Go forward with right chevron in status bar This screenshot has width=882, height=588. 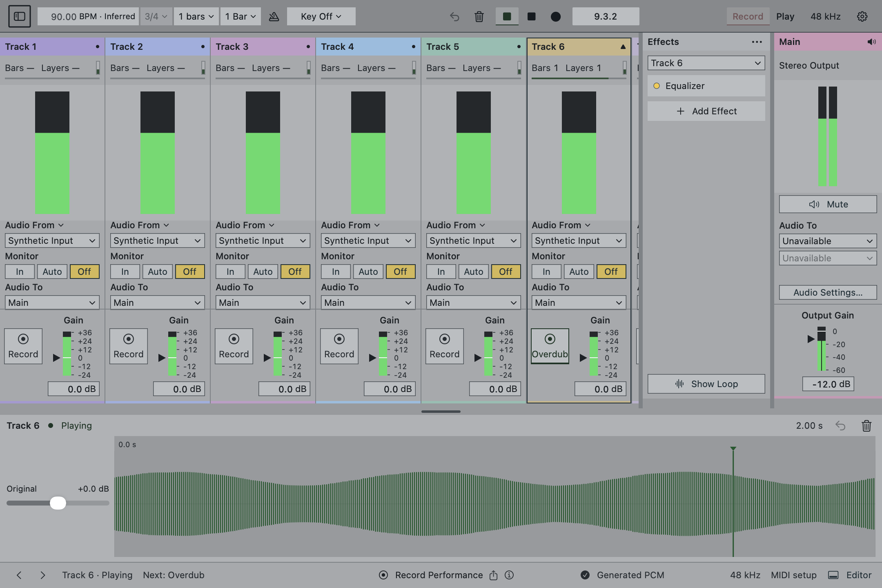click(x=42, y=575)
